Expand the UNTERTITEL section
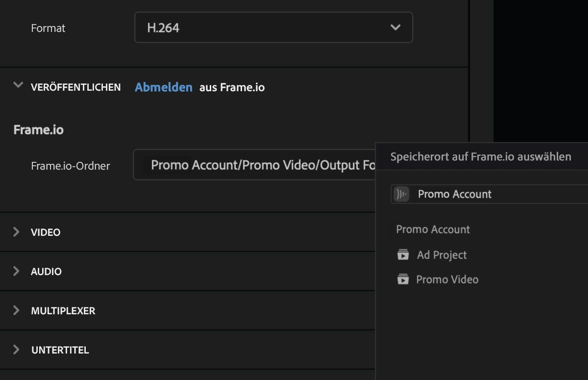The image size is (588, 380). 17,350
